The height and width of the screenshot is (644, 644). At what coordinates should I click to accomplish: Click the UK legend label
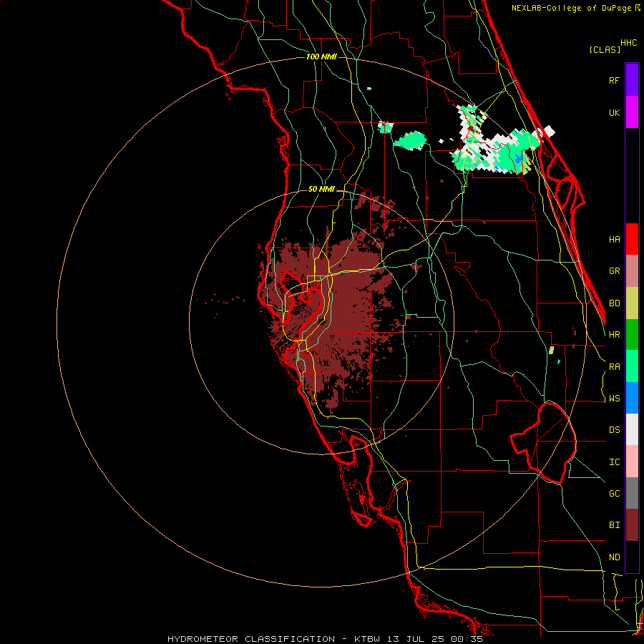click(x=614, y=112)
